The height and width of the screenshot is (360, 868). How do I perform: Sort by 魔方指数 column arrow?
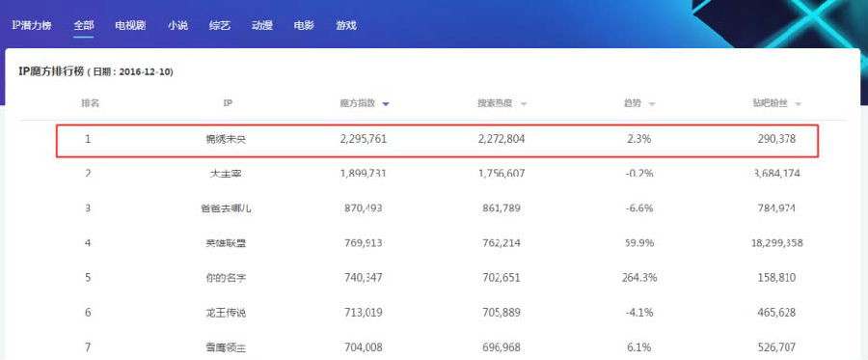click(x=386, y=104)
